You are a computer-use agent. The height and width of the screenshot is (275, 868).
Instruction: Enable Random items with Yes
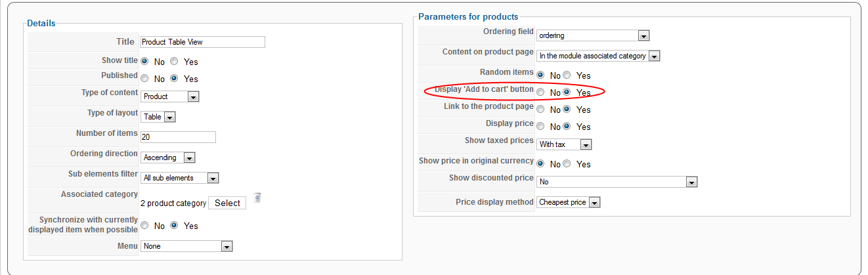(x=567, y=75)
